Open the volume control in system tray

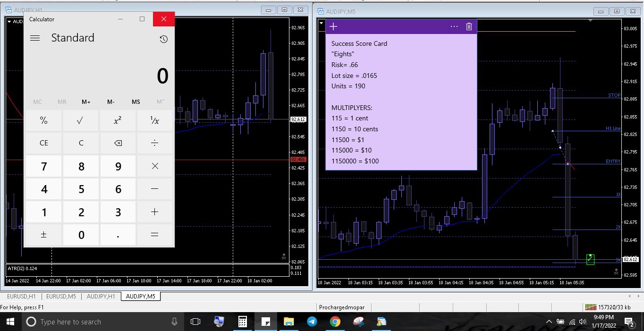pyautogui.click(x=584, y=322)
